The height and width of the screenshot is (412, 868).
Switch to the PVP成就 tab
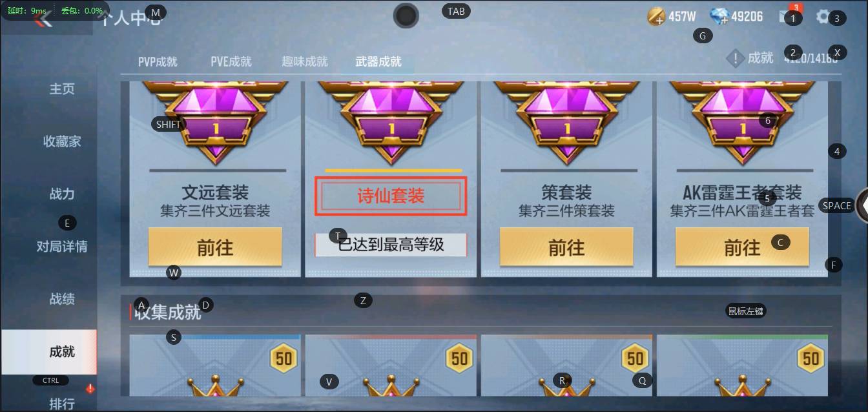click(158, 62)
